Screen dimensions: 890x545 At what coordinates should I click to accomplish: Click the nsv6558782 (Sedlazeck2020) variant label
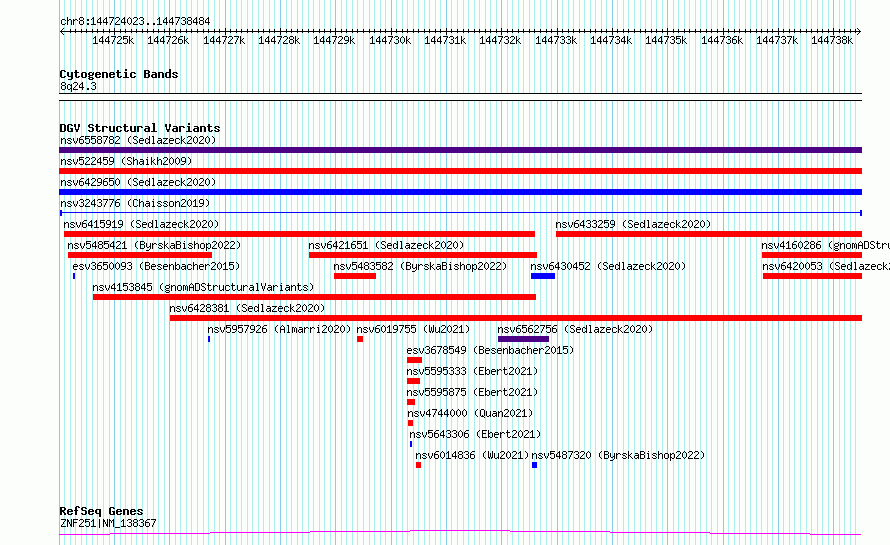[138, 140]
